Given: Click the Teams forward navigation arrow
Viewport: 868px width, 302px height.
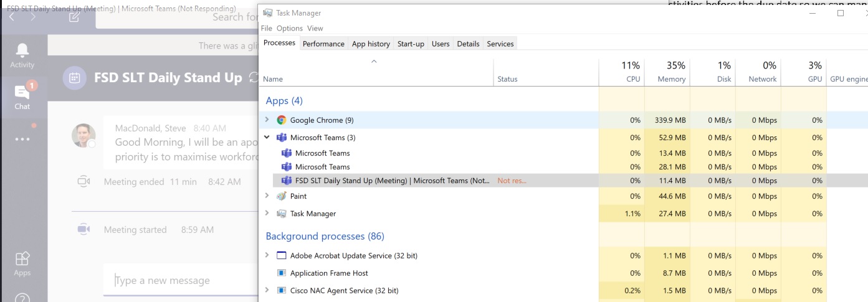Looking at the screenshot, I should pyautogui.click(x=33, y=17).
